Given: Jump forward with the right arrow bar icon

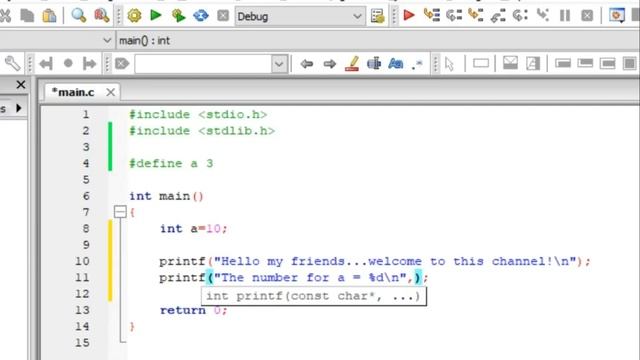Looking at the screenshot, I should coord(89,64).
